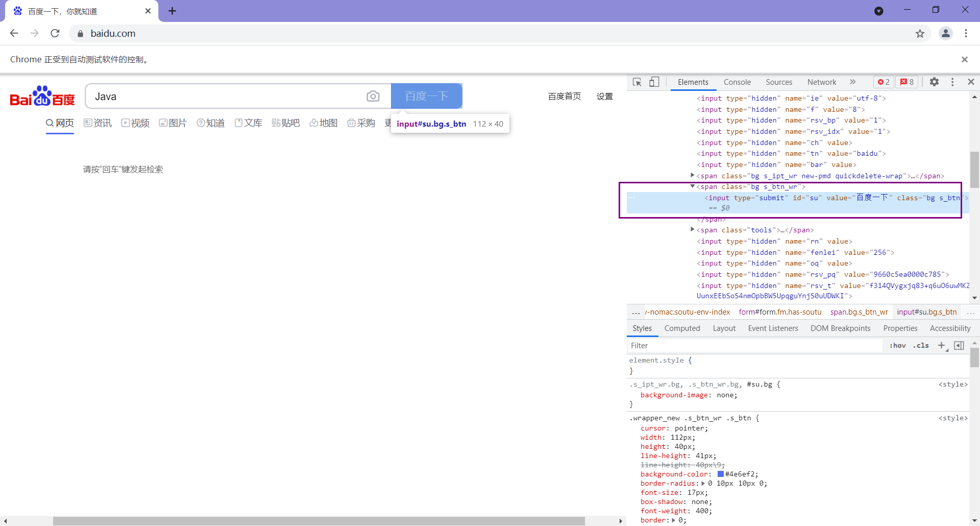Open the issues counter showing 8

pyautogui.click(x=907, y=82)
